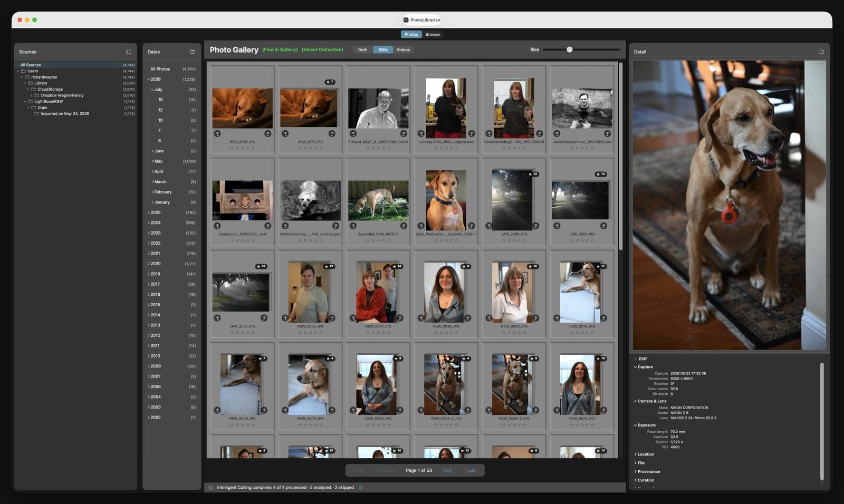This screenshot has height=504, width=844.
Task: Click the large dog preview in Detail
Action: tap(730, 205)
